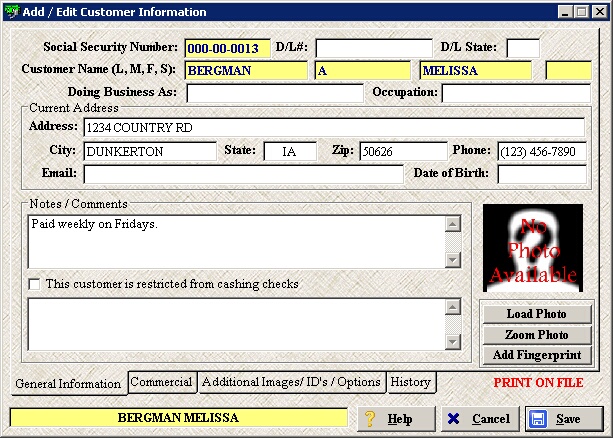Click the D/L State field
The height and width of the screenshot is (438, 613).
pyautogui.click(x=523, y=48)
